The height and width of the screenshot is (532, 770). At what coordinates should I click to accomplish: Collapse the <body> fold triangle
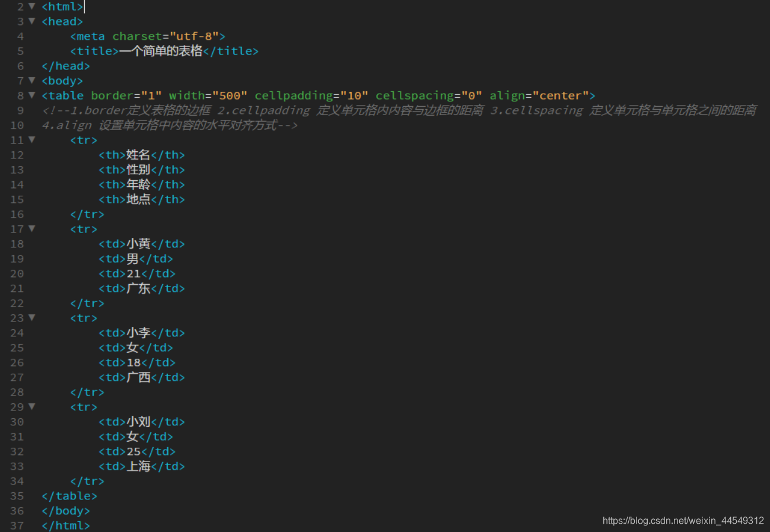31,81
